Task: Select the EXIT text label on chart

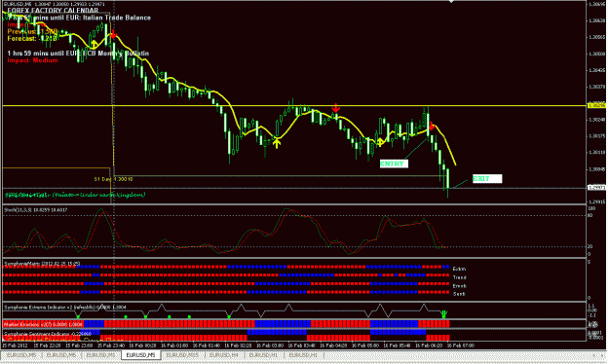Action: 487,178
